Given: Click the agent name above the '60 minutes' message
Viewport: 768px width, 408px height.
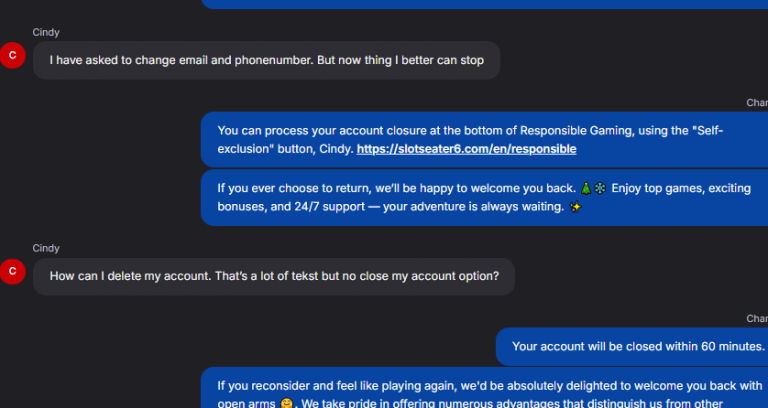Looking at the screenshot, I should click(x=757, y=318).
